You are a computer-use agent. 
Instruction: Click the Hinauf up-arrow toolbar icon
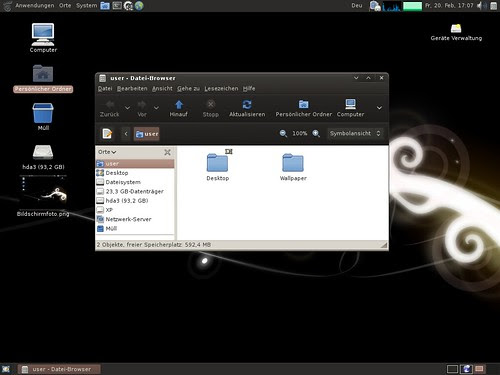(x=179, y=105)
